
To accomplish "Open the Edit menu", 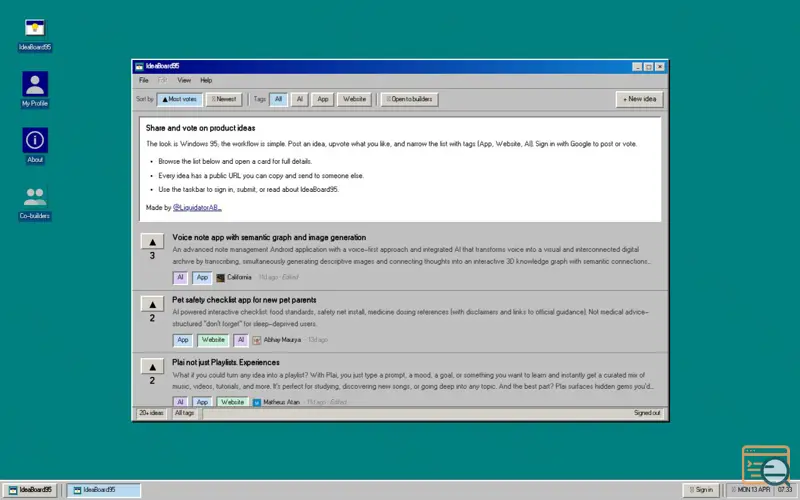I will pyautogui.click(x=162, y=80).
